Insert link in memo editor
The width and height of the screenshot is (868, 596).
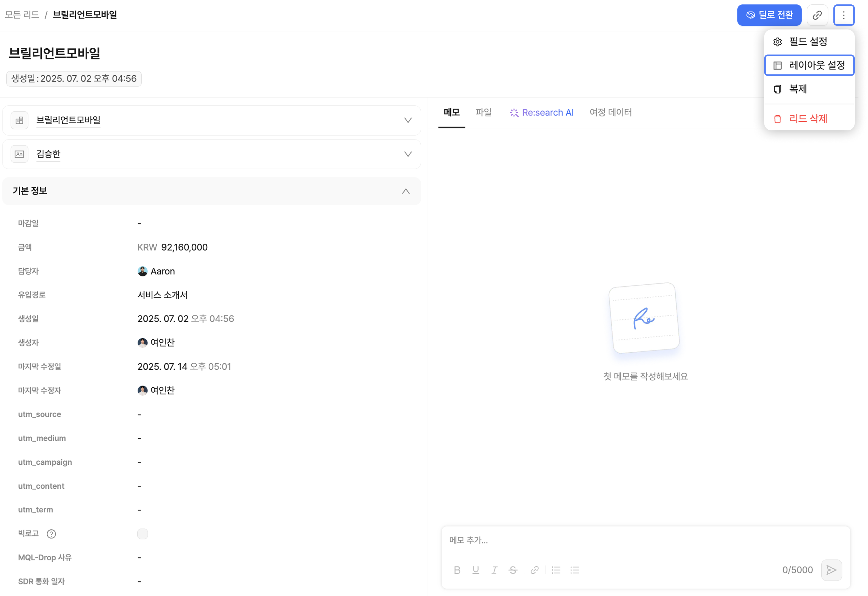pyautogui.click(x=534, y=570)
